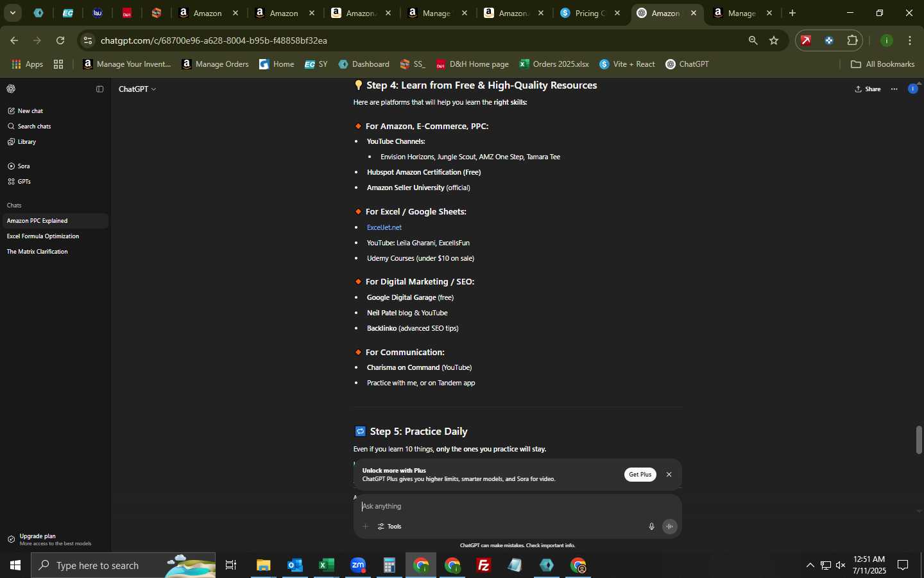
Task: Focus the Ask anything input field
Action: tap(517, 507)
